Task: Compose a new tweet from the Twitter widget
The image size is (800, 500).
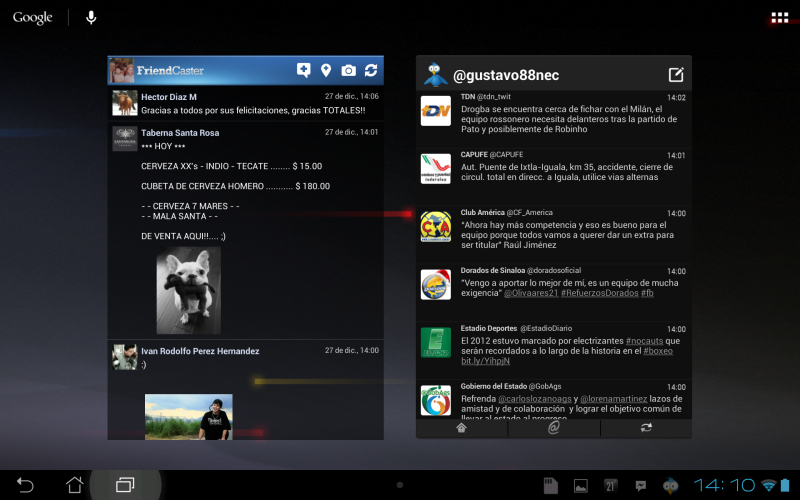Action: 676,75
